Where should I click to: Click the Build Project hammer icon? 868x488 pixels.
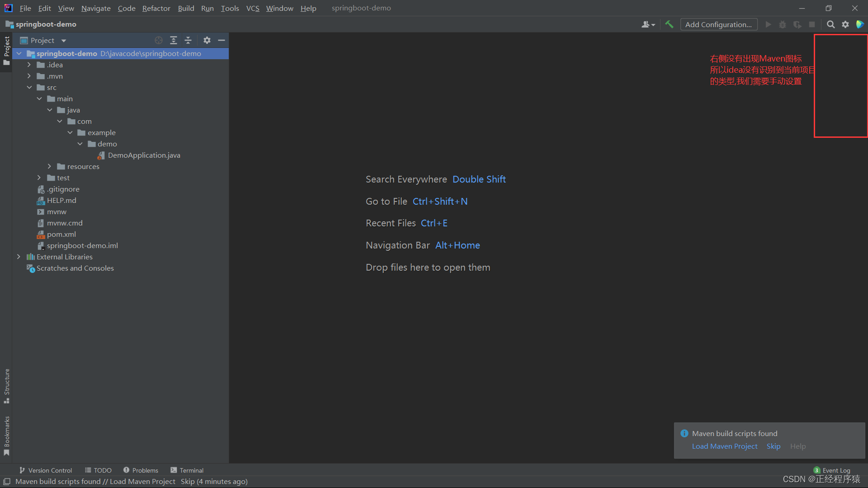point(669,24)
